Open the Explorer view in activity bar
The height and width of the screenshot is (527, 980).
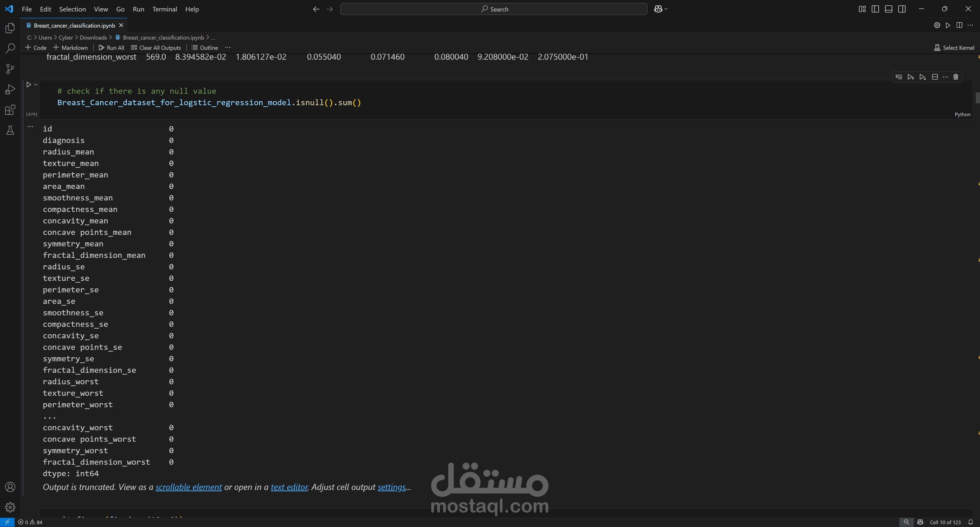10,28
